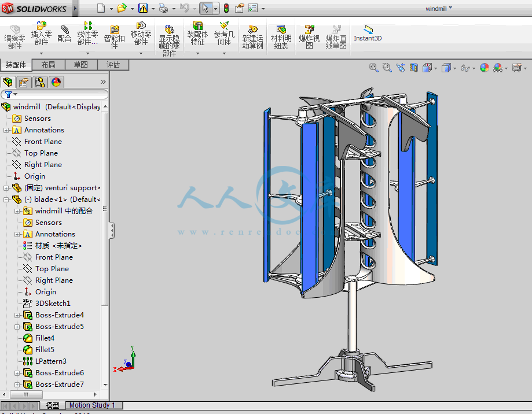Screen dimensions: 532x414
Task: Click the Hide/Show Items glasses icon
Action: (x=465, y=68)
